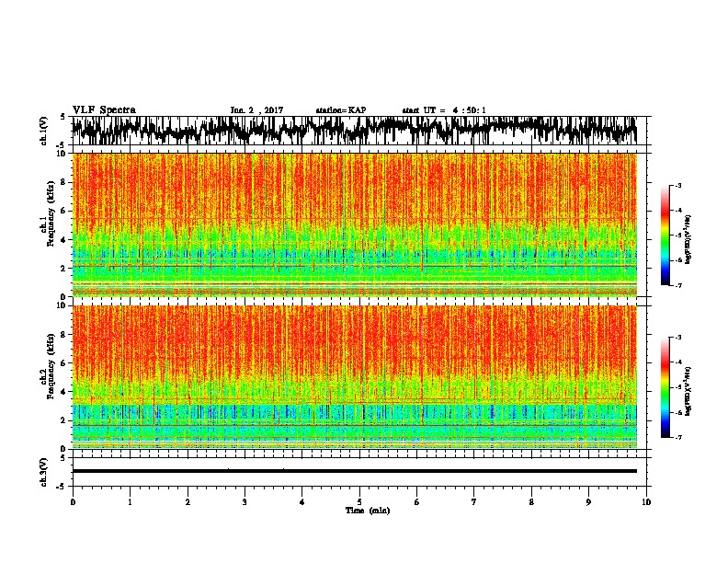Select the "start UT = 4 :50: 1" text
This screenshot has width=728, height=563.
pyautogui.click(x=444, y=110)
